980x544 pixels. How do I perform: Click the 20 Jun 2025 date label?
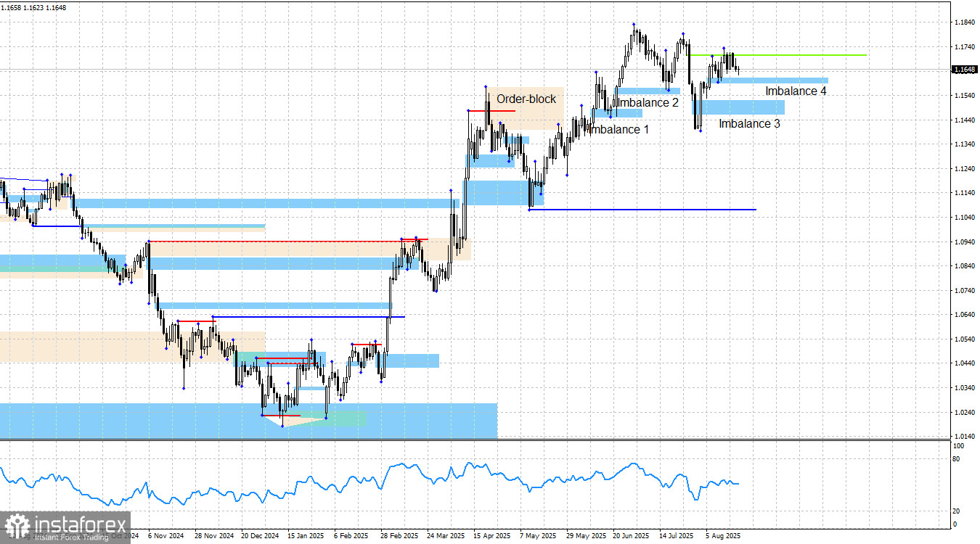tap(632, 537)
